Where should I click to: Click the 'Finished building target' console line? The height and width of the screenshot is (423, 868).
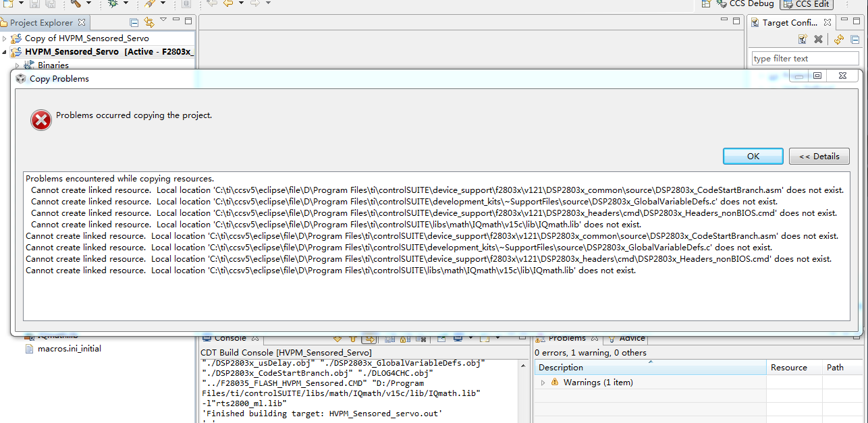click(x=321, y=414)
